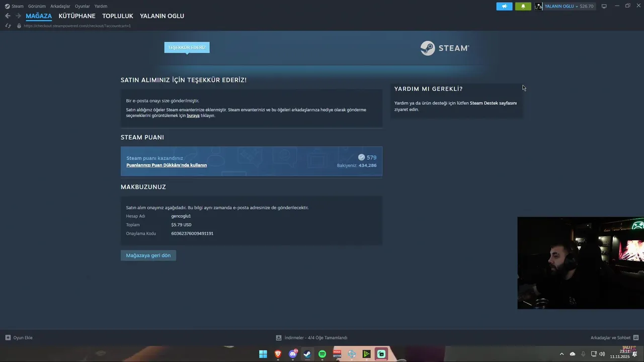Select confirmation code 60362376009491191
The image size is (644, 362).
tap(192, 234)
